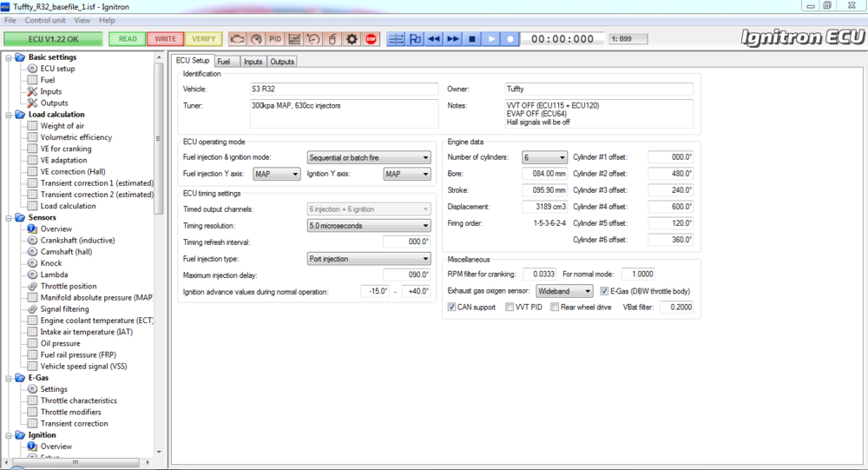This screenshot has height=470, width=868.
Task: Enable the Rear wheel drive checkbox
Action: coord(555,307)
